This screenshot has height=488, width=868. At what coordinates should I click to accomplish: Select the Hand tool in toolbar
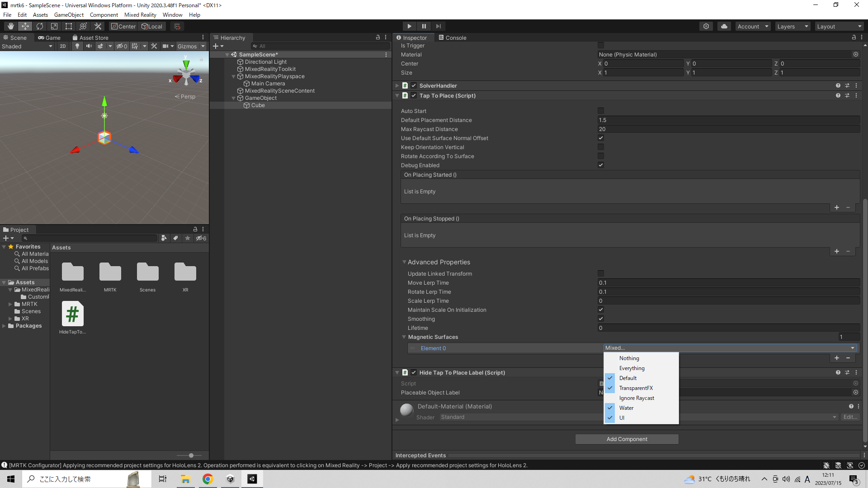pyautogui.click(x=11, y=26)
